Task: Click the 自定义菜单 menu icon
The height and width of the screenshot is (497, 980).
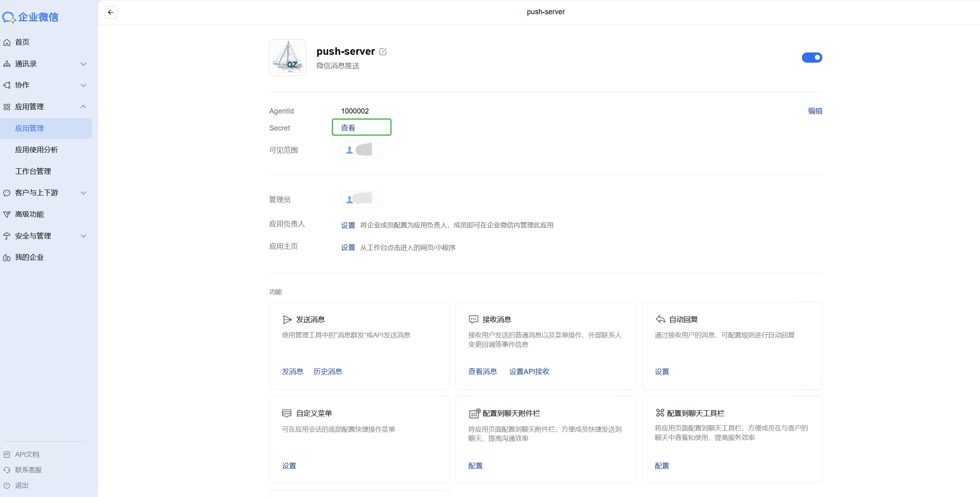Action: pyautogui.click(x=286, y=413)
